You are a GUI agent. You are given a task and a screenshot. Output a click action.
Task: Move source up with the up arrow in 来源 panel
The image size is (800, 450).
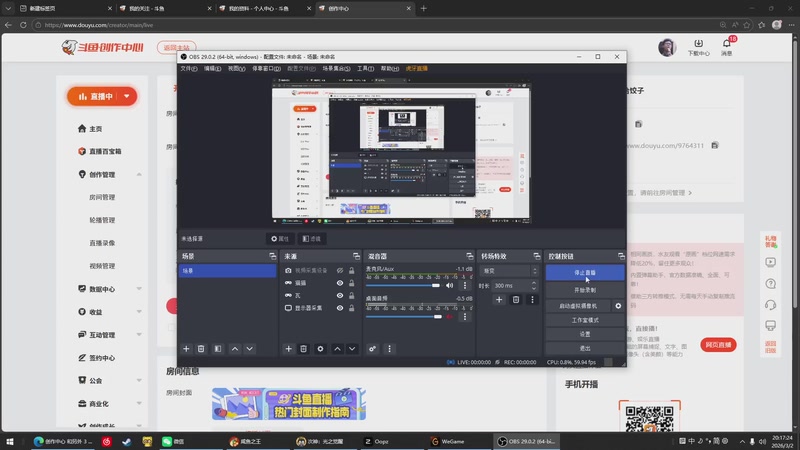pos(337,349)
